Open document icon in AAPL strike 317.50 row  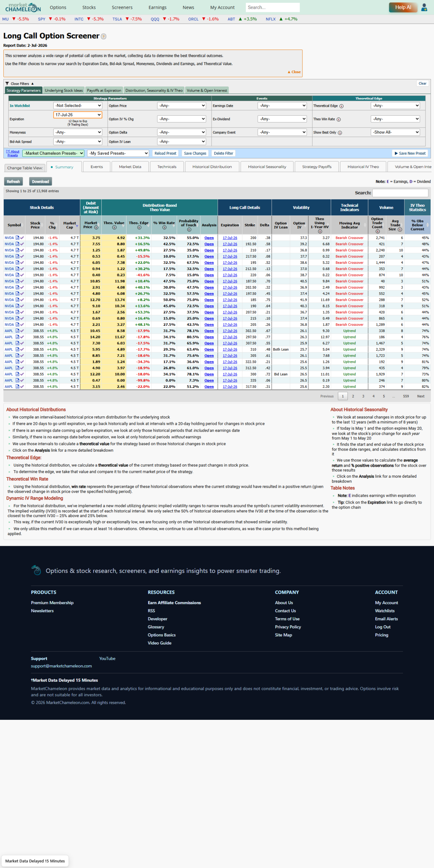point(17,387)
